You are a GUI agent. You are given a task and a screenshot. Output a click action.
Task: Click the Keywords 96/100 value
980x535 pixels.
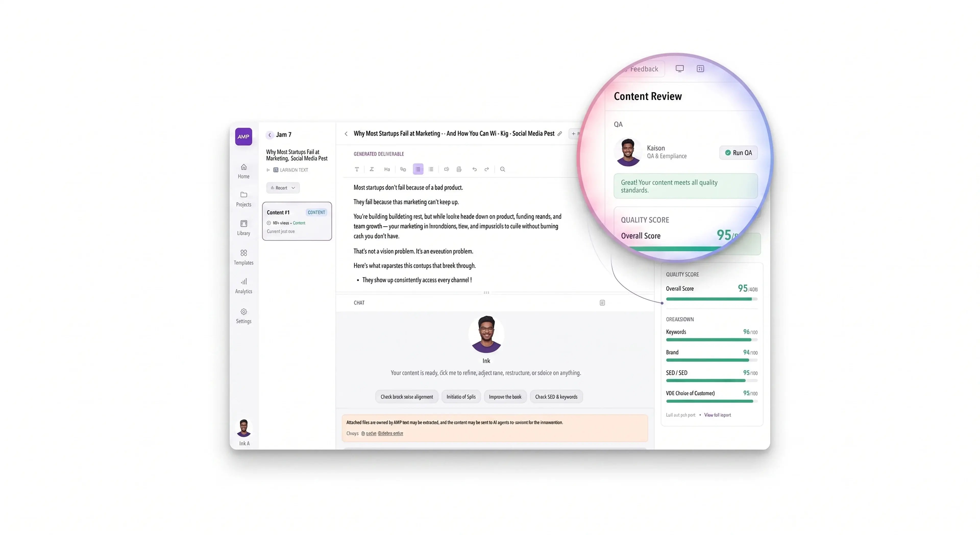coord(750,332)
